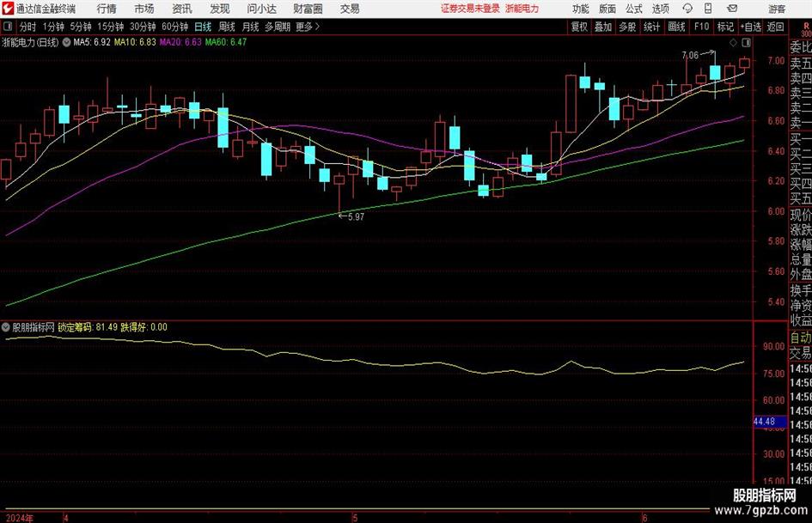Open the 财富圈 menu
812x523 pixels.
click(x=308, y=9)
